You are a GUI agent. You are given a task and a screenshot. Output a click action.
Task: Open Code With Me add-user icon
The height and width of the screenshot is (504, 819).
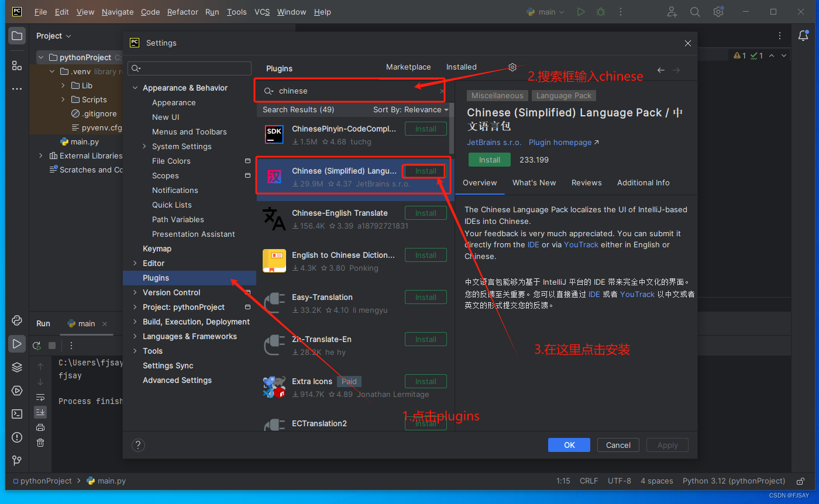[x=672, y=12]
